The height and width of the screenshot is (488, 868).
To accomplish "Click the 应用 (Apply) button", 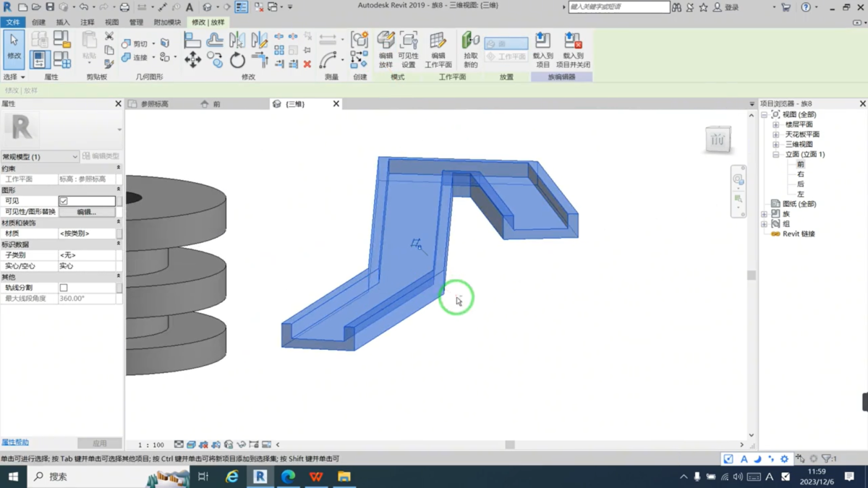I will pyautogui.click(x=100, y=443).
